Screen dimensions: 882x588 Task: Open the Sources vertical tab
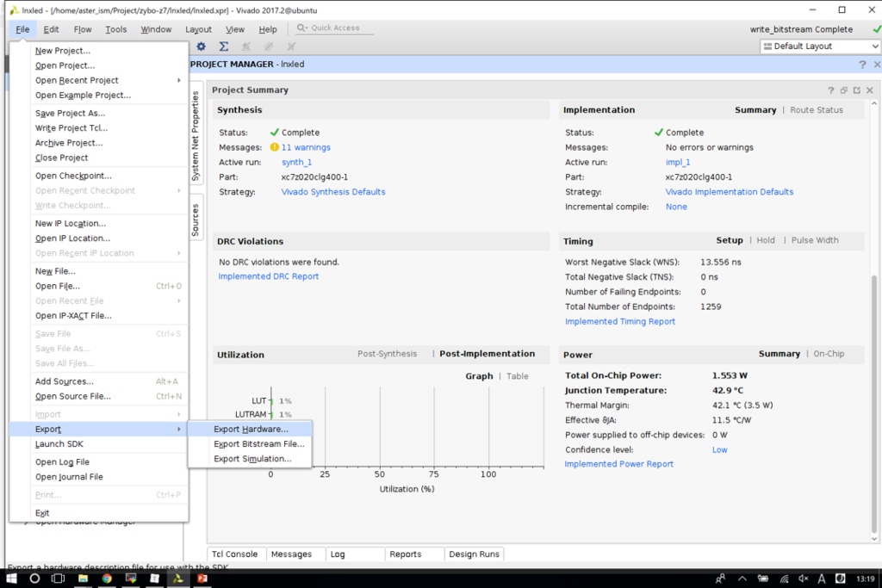(x=196, y=220)
